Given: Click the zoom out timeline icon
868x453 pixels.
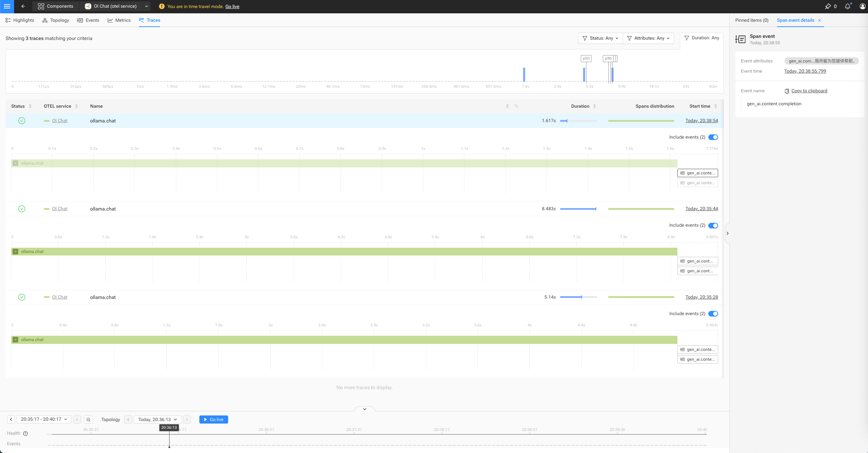Looking at the screenshot, I should [88, 419].
